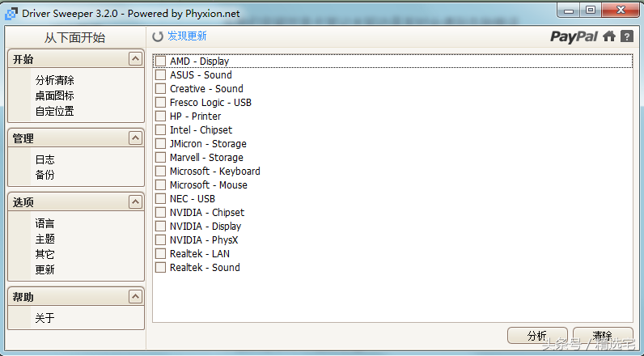Click the 选项 section header label
Viewport: 644px width, 356px height.
[23, 202]
